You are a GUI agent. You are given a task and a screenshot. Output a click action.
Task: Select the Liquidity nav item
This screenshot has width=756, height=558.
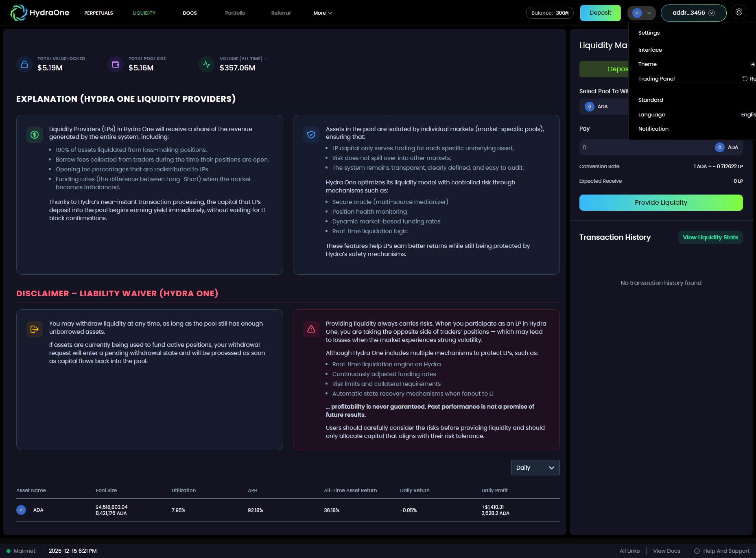pyautogui.click(x=144, y=13)
